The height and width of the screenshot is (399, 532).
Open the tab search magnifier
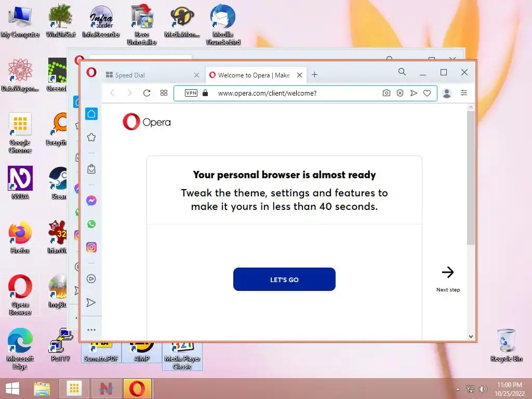click(x=402, y=72)
